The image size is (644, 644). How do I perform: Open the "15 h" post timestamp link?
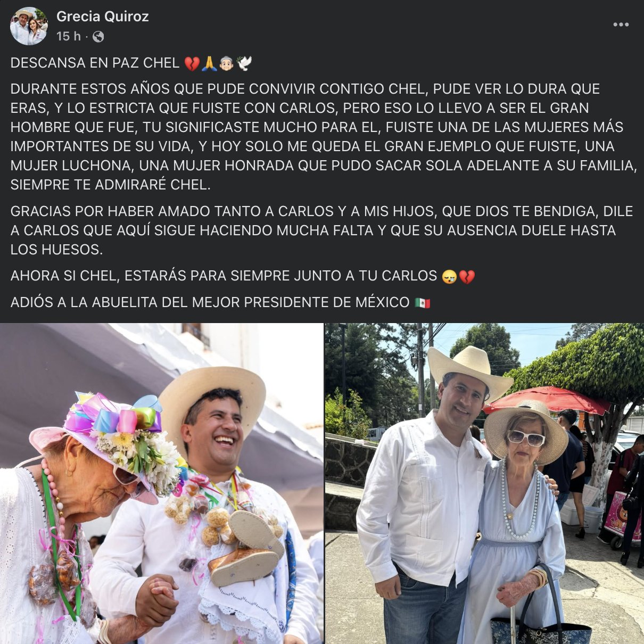tap(69, 37)
